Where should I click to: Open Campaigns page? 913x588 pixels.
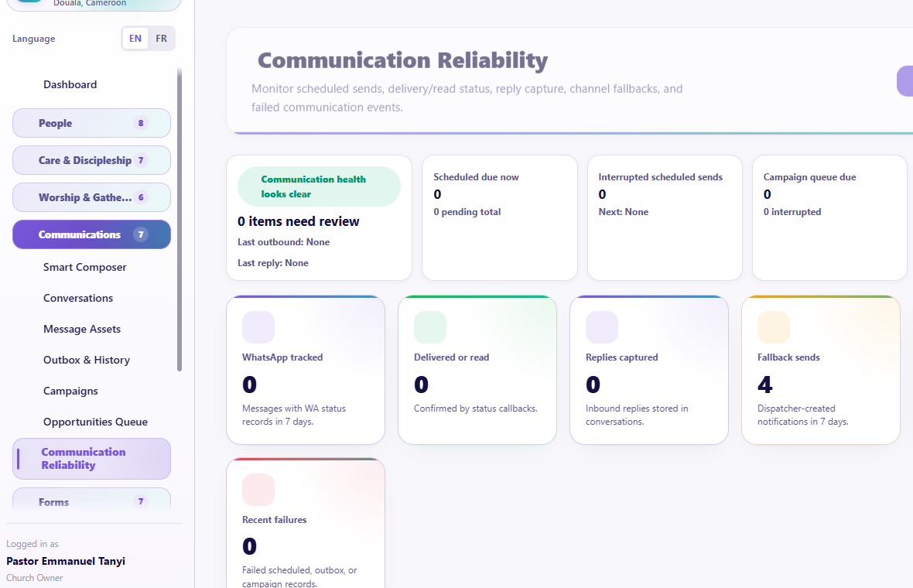(70, 391)
